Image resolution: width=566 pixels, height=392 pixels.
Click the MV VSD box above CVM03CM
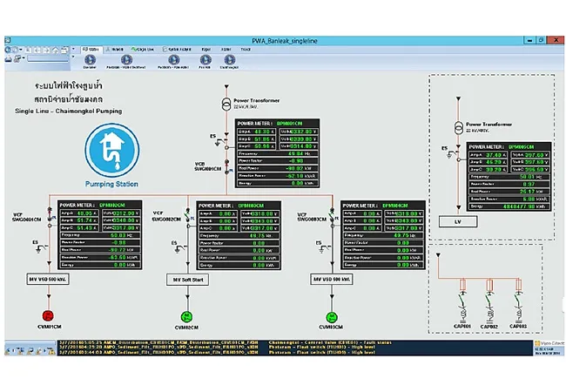332,279
